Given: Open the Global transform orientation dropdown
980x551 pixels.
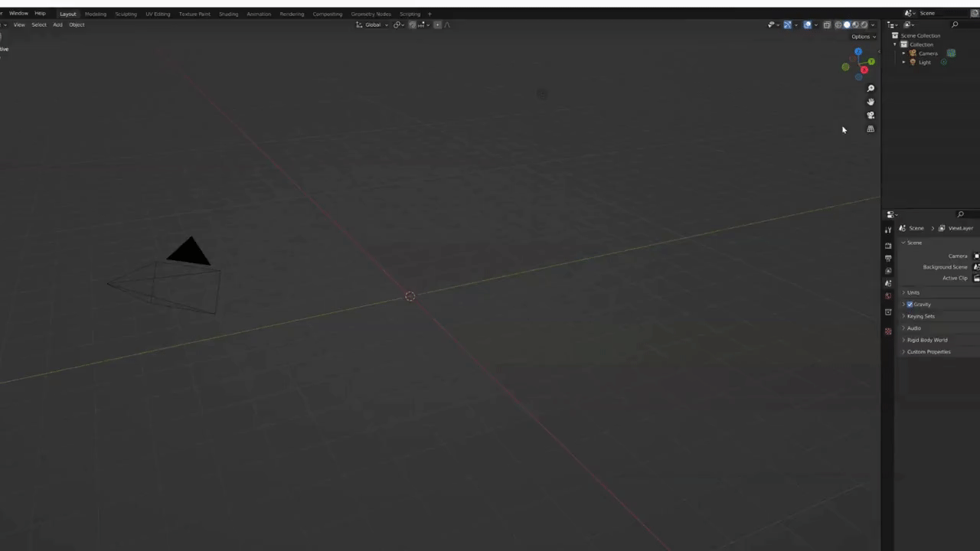Looking at the screenshot, I should point(374,24).
